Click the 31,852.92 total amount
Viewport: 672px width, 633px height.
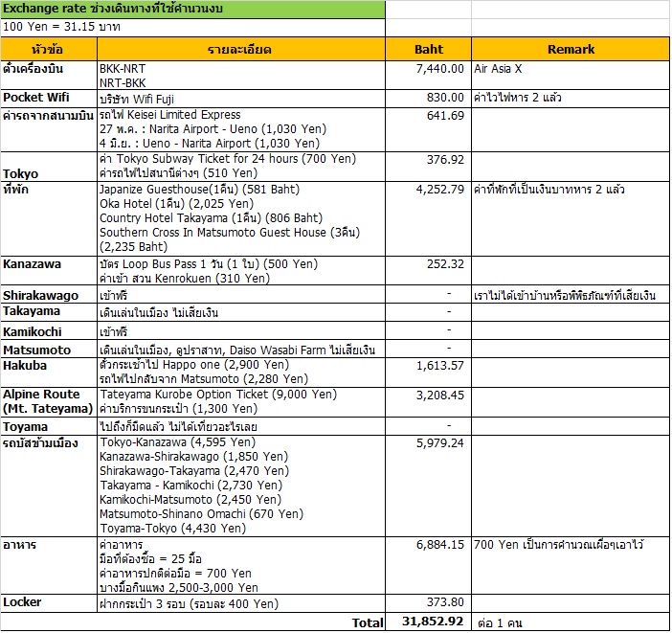[428, 622]
